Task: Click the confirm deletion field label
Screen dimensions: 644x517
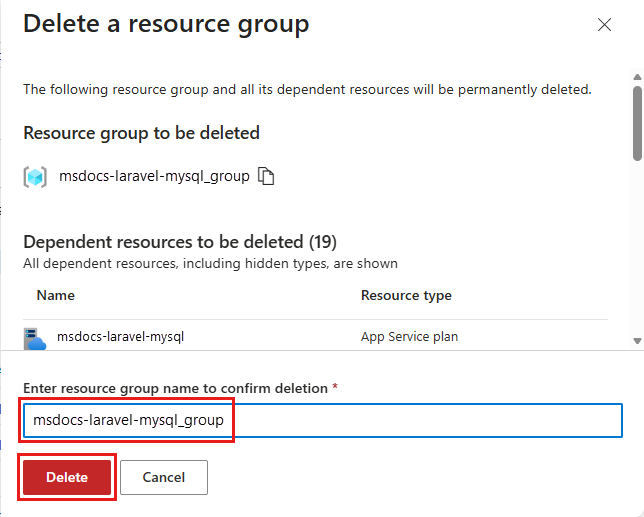Action: pyautogui.click(x=175, y=388)
